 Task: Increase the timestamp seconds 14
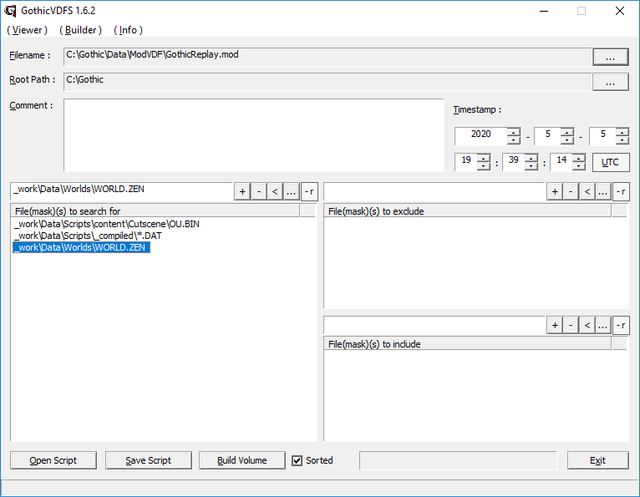[x=579, y=158]
